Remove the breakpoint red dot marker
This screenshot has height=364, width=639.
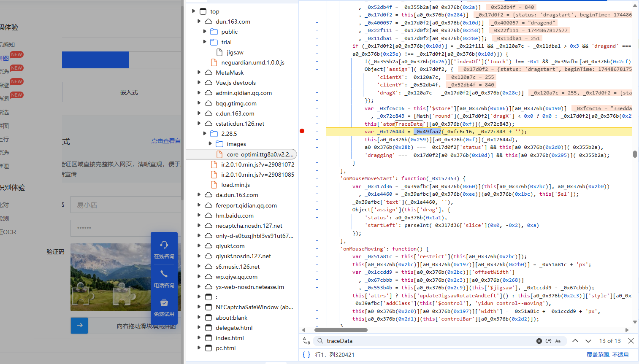click(302, 131)
